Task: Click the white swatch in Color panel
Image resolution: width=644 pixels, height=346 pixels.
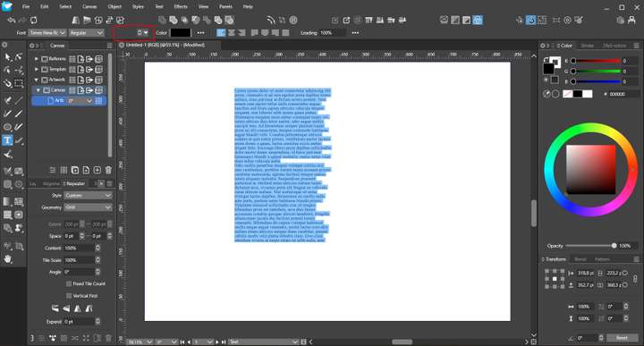Action: coord(588,94)
